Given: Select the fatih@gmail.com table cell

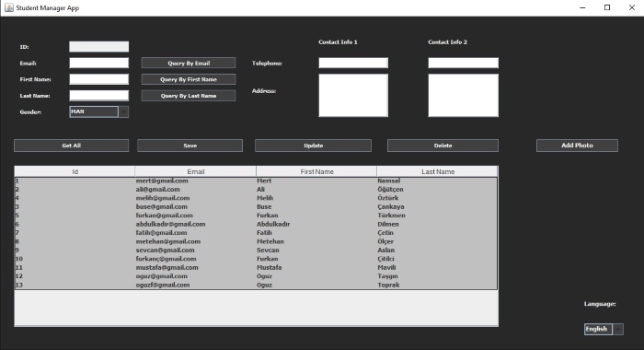Looking at the screenshot, I should (x=195, y=233).
